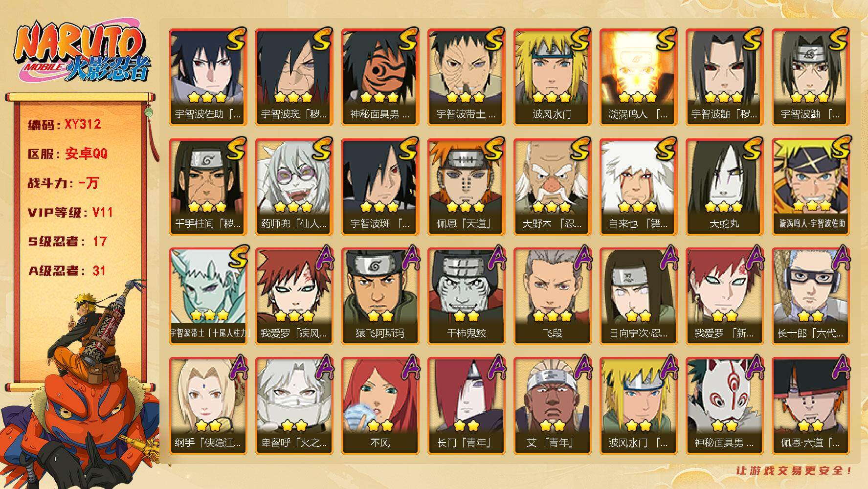Select the 大野木 old man card
This screenshot has width=868, height=489.
pyautogui.click(x=552, y=186)
